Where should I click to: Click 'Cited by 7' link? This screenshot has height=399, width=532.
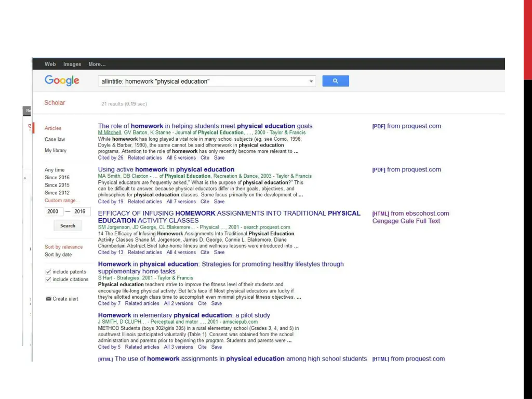[x=109, y=303]
